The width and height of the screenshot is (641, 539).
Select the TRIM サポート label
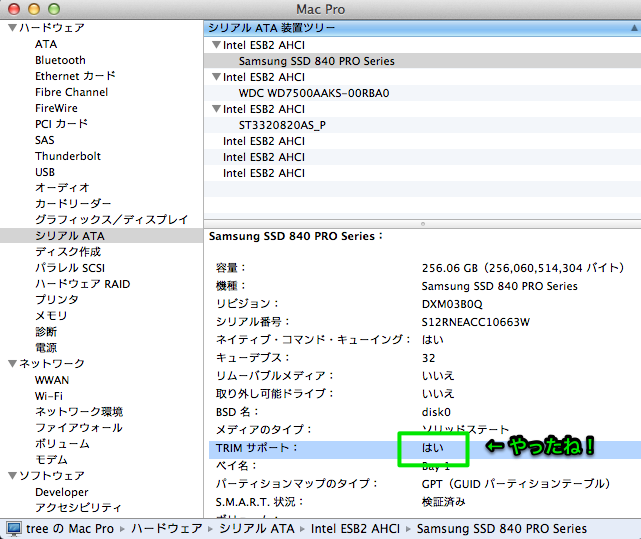coord(256,448)
